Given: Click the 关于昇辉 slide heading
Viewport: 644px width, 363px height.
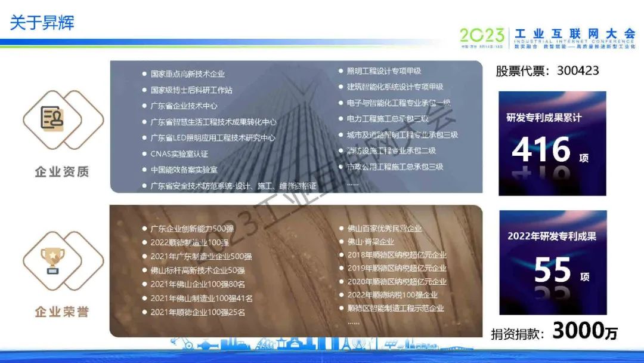Looking at the screenshot, I should (42, 23).
